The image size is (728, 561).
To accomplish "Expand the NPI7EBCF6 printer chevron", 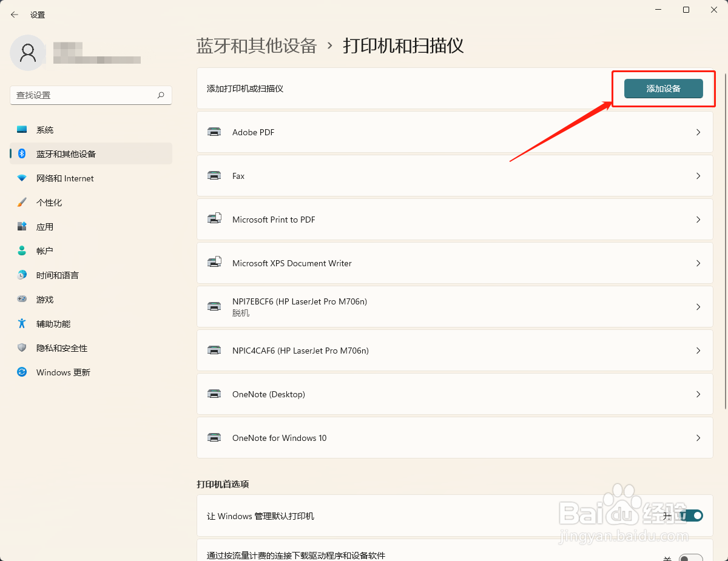I will pyautogui.click(x=698, y=307).
